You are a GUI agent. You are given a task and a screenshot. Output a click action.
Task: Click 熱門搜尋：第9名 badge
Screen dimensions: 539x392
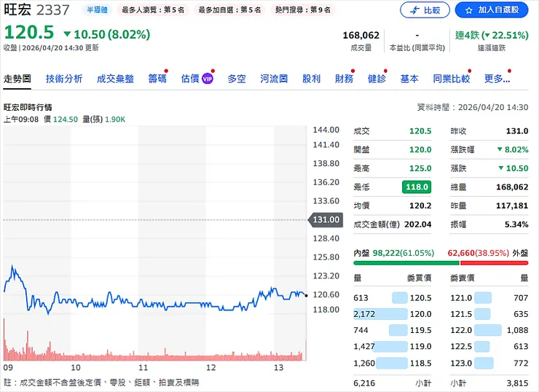pos(303,9)
